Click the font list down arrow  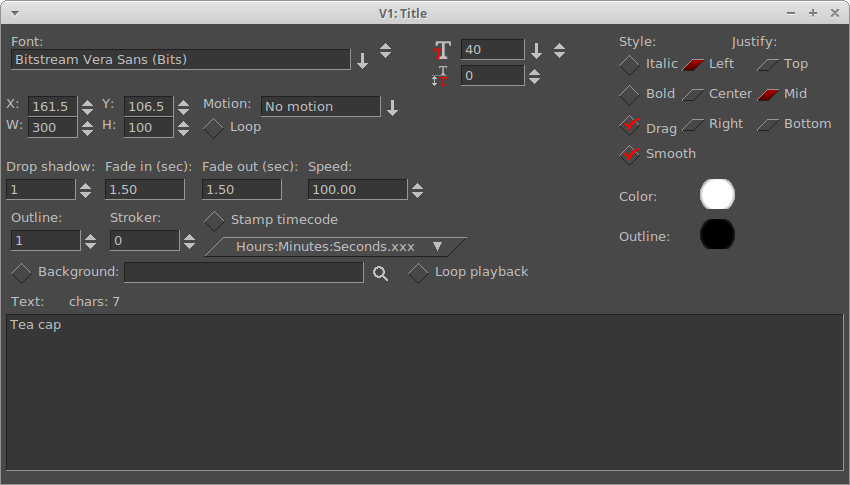point(362,61)
